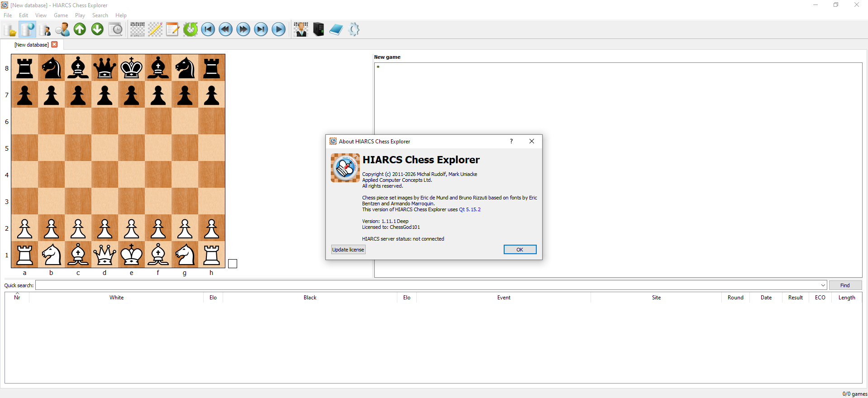Sort by the ECO column header
The width and height of the screenshot is (868, 398).
pos(820,298)
